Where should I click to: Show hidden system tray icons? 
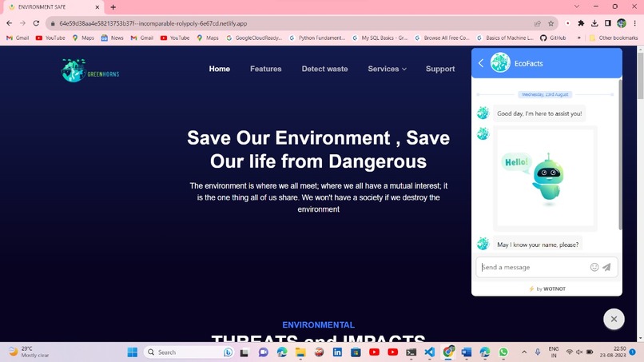[x=524, y=352]
